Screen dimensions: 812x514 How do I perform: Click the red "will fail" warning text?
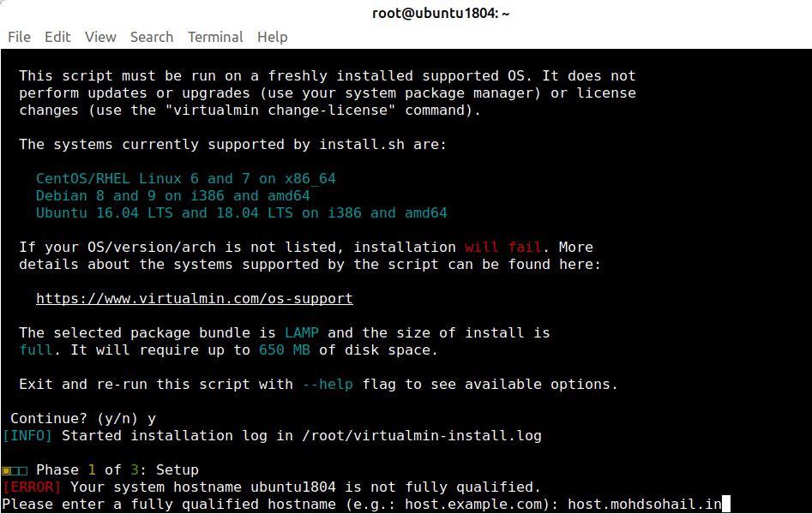pos(502,248)
